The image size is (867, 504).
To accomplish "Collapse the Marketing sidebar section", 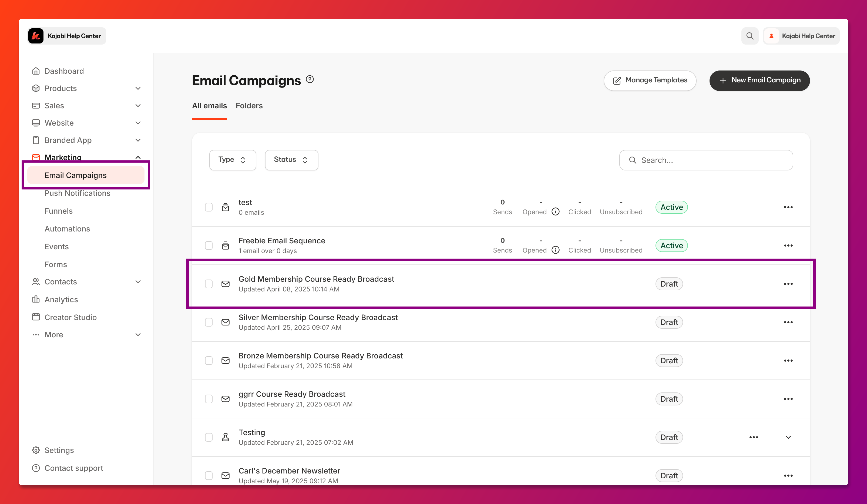I will pos(138,157).
